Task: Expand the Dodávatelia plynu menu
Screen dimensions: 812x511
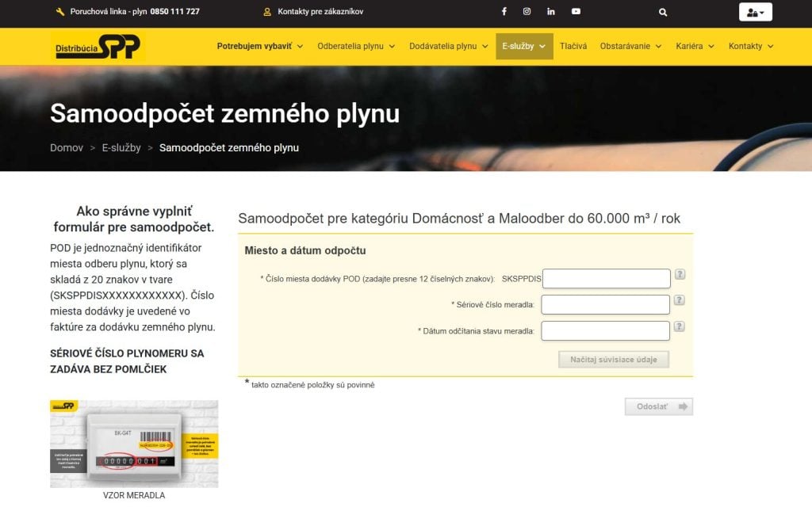Action: tap(449, 47)
